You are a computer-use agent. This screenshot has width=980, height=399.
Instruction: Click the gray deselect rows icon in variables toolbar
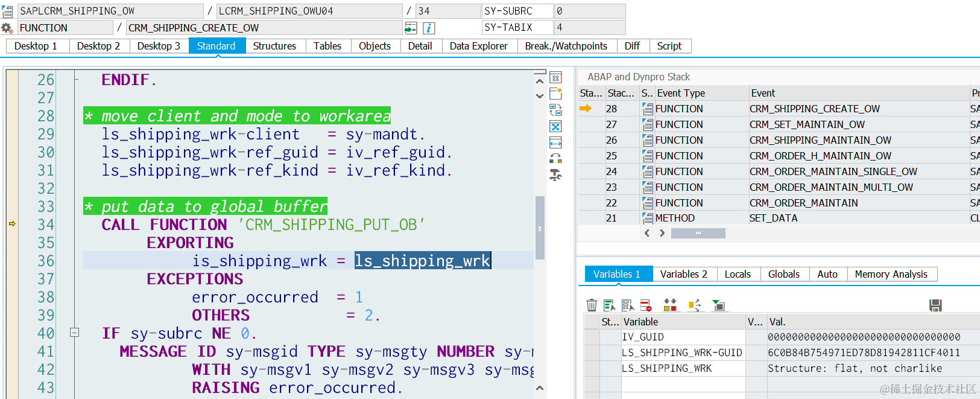628,305
